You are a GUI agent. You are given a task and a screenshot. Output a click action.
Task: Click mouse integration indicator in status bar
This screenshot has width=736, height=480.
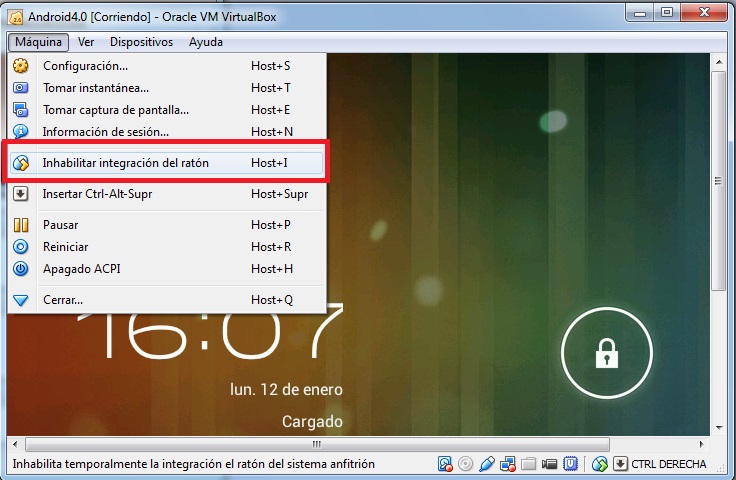click(x=599, y=464)
